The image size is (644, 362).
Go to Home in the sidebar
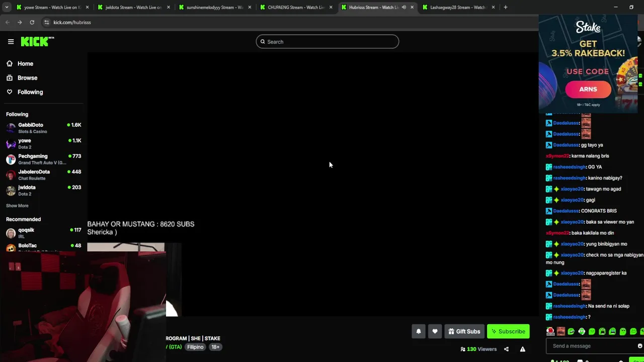[x=25, y=64]
